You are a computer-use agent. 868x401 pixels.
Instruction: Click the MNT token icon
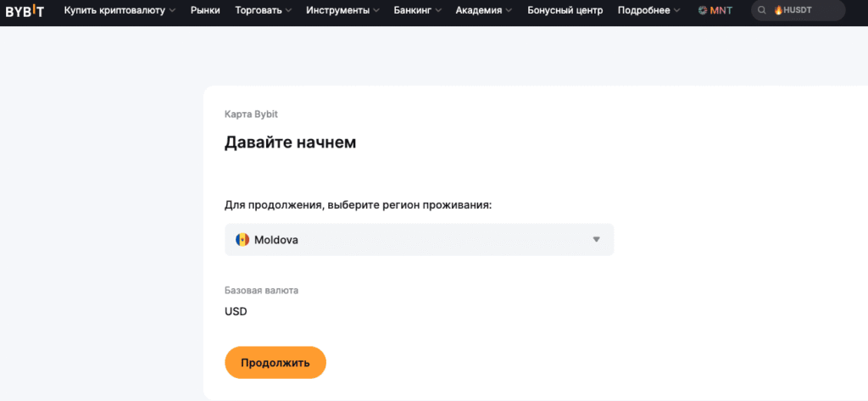pyautogui.click(x=702, y=10)
